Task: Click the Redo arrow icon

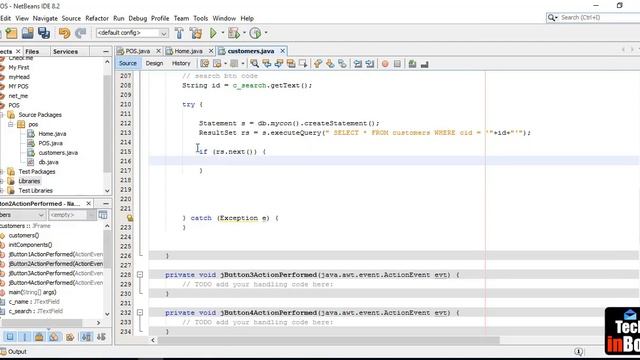Action: [x=80, y=33]
